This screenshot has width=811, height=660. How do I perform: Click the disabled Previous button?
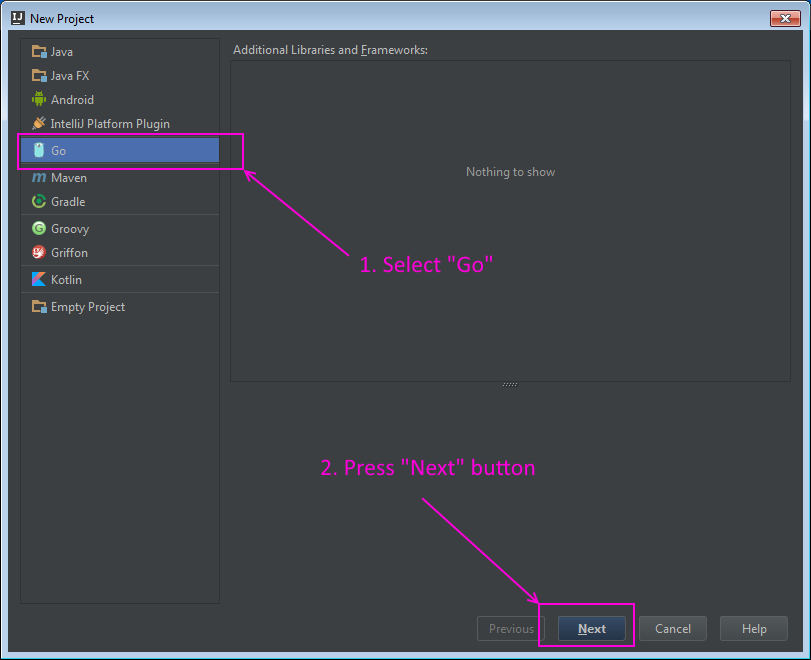click(511, 628)
